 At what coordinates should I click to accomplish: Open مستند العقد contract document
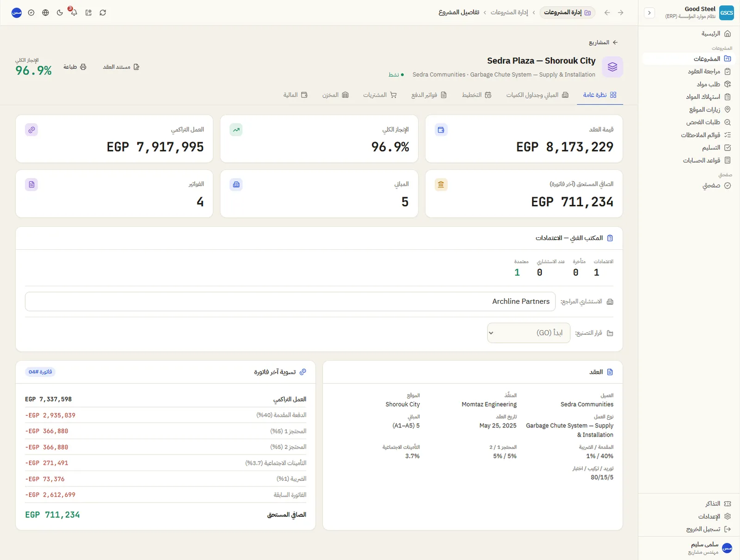121,67
